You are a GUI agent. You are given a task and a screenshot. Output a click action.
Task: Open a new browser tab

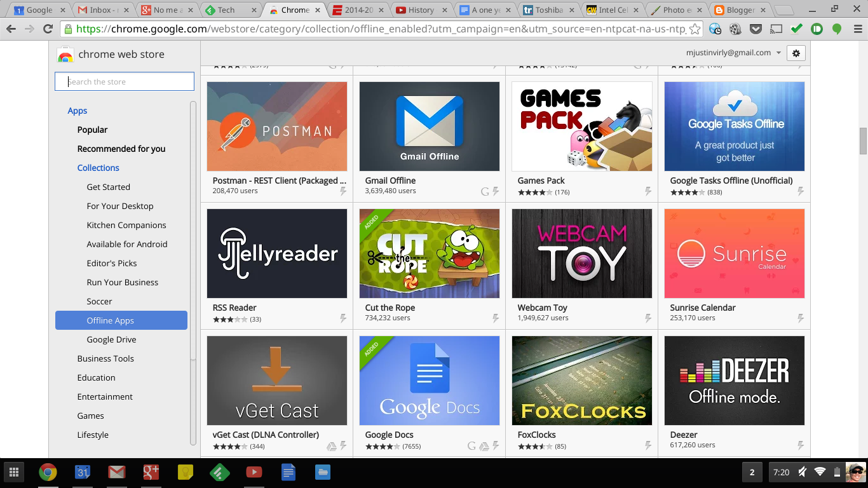(x=785, y=10)
